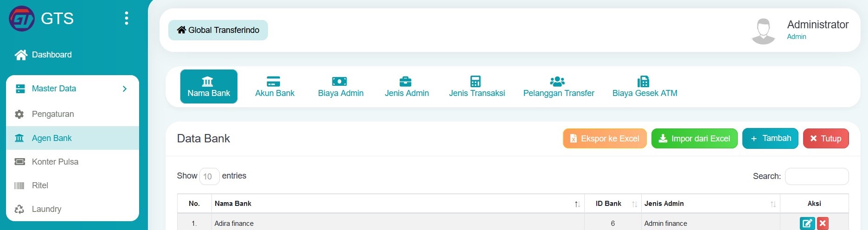Open Pengaturan settings item
This screenshot has width=868, height=230.
(72, 114)
